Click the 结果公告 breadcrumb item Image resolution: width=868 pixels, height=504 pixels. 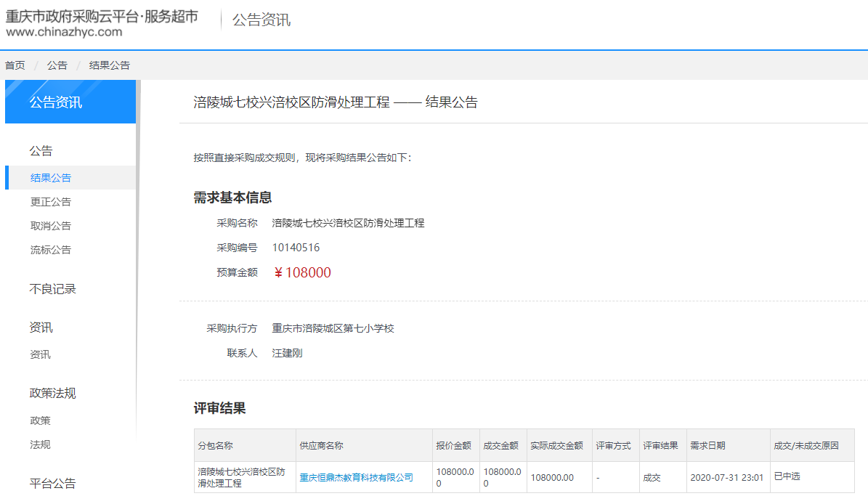(110, 65)
